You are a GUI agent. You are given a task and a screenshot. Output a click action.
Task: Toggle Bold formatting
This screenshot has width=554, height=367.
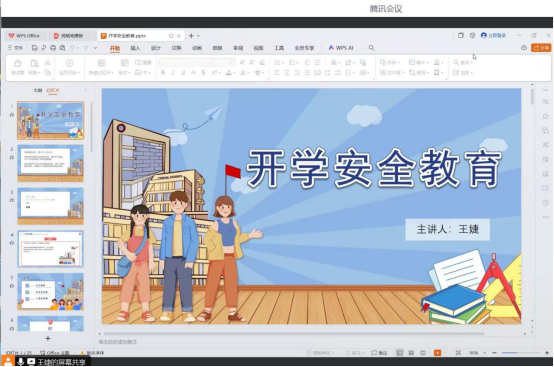(163, 72)
